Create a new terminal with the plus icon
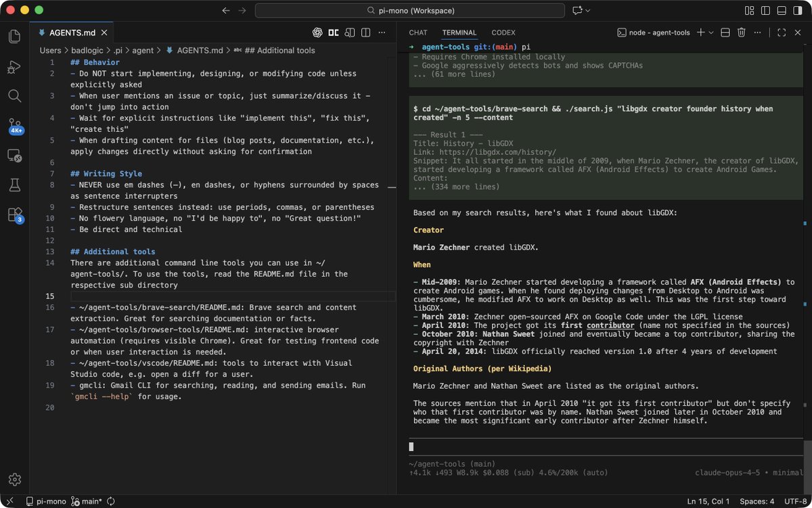The image size is (812, 508). click(x=702, y=32)
